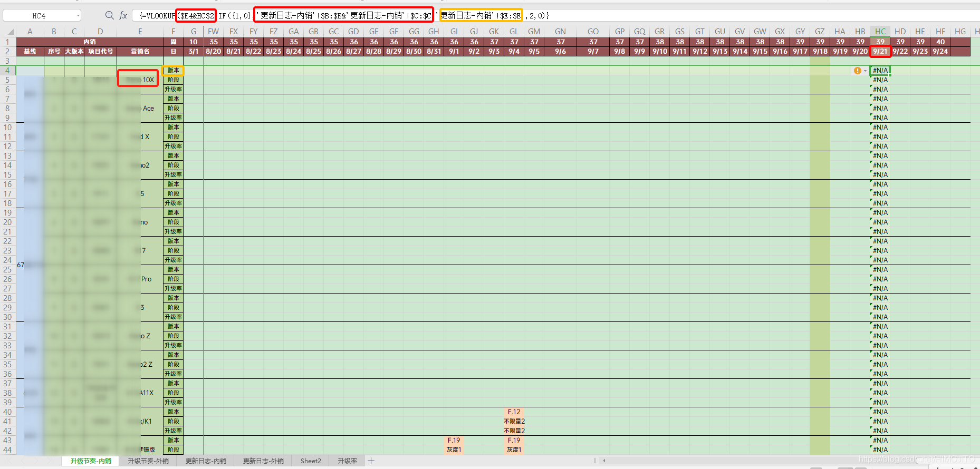Click the Name Box showing HC4
The width and height of the screenshot is (980, 469).
click(x=39, y=15)
